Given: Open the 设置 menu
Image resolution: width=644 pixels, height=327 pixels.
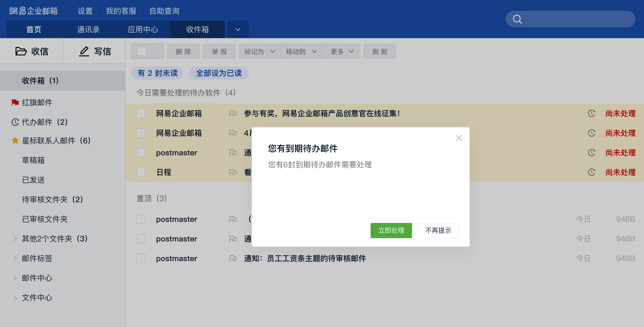Looking at the screenshot, I should click(85, 11).
